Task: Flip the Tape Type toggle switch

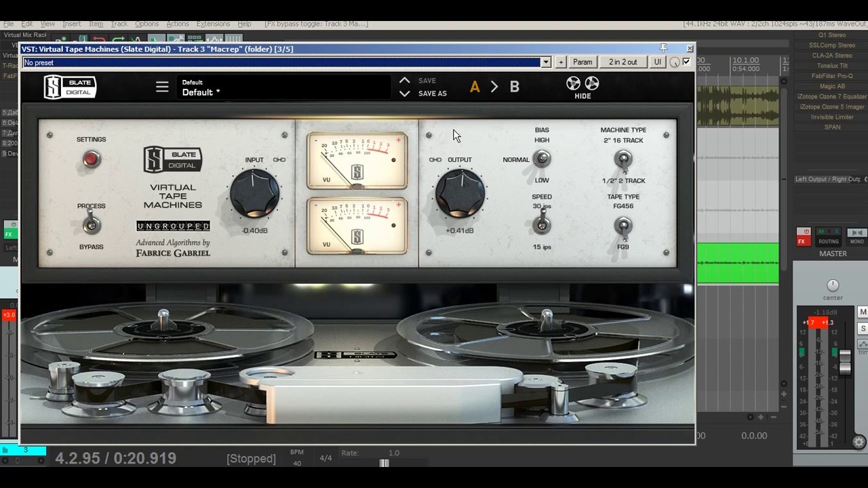Action: coord(623,226)
